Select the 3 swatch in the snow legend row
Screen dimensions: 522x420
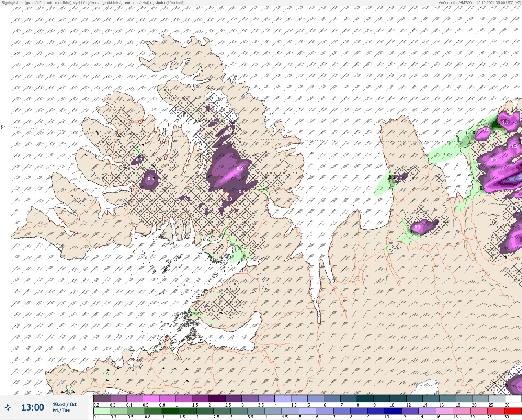pyautogui.click(x=250, y=398)
